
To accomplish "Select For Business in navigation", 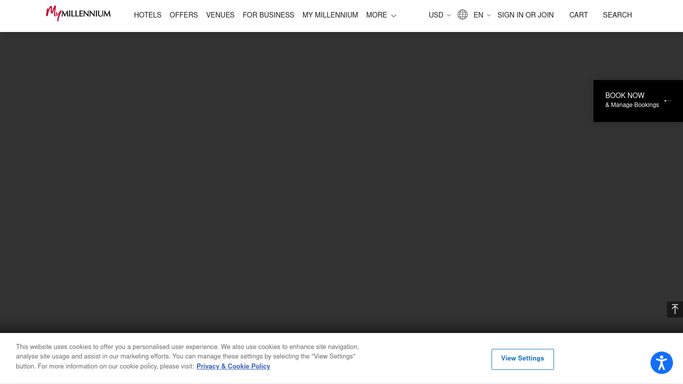I will point(268,15).
